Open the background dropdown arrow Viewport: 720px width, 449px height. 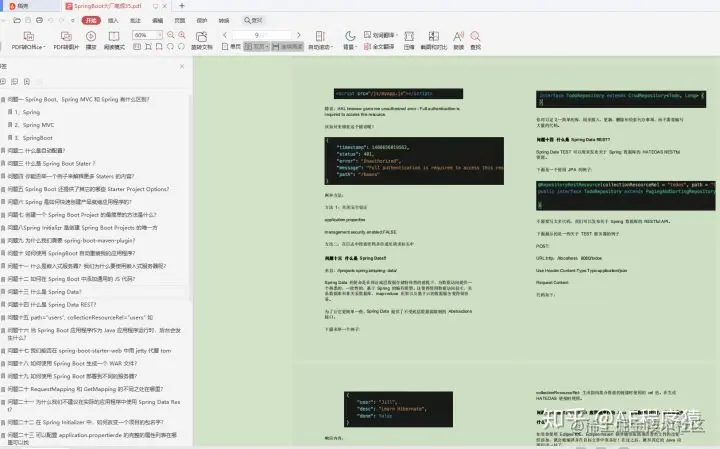pos(356,47)
